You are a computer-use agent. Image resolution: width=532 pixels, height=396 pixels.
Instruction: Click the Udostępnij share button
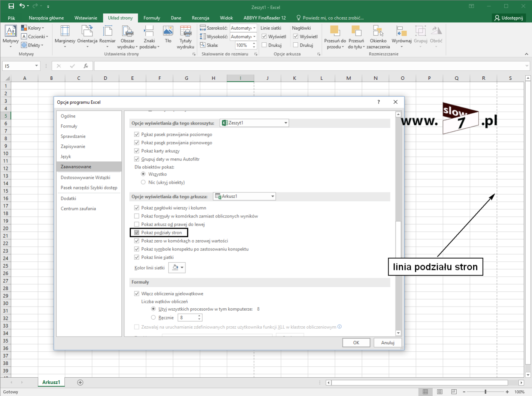coord(509,18)
